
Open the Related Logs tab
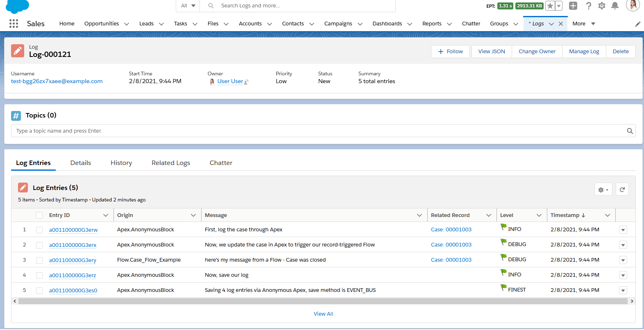pyautogui.click(x=171, y=163)
